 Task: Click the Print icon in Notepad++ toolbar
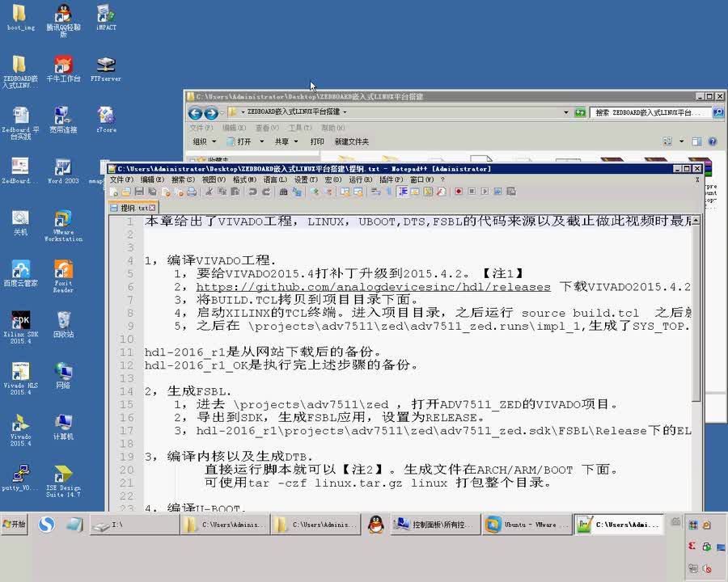(x=192, y=192)
